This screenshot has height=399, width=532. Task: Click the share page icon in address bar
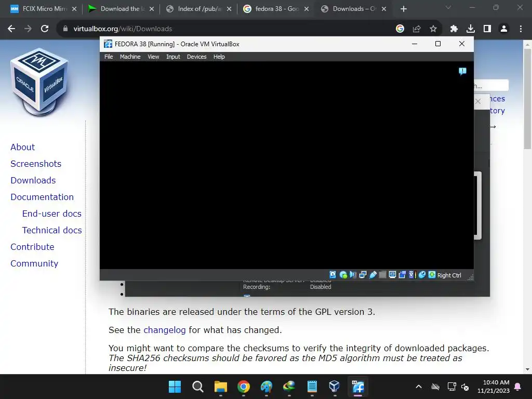417,29
